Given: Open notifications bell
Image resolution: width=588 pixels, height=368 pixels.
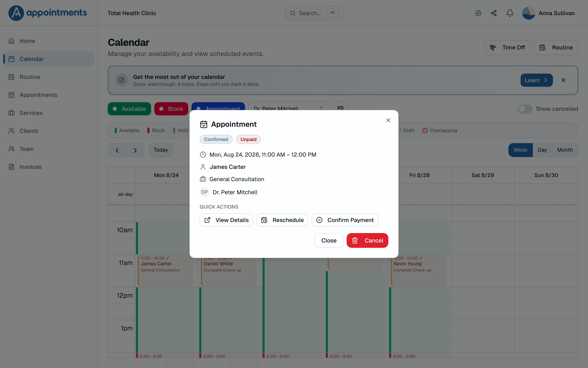Looking at the screenshot, I should coord(510,13).
